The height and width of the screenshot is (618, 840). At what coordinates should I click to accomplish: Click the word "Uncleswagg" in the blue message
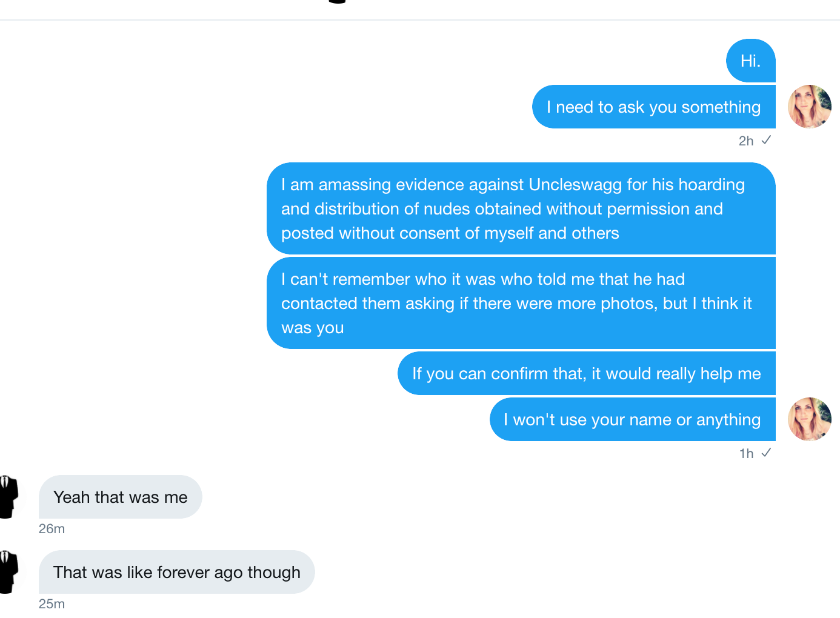tap(575, 184)
